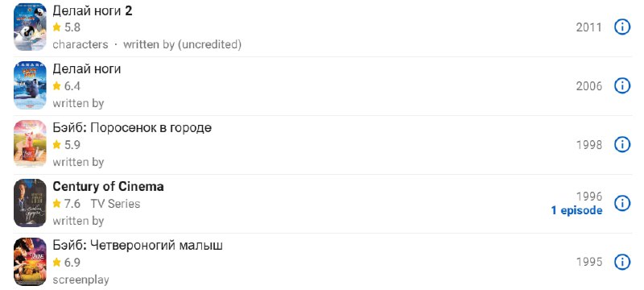Image resolution: width=644 pixels, height=290 pixels.
Task: Click the Четвероногий малыш poster thumbnail
Action: coord(30,262)
